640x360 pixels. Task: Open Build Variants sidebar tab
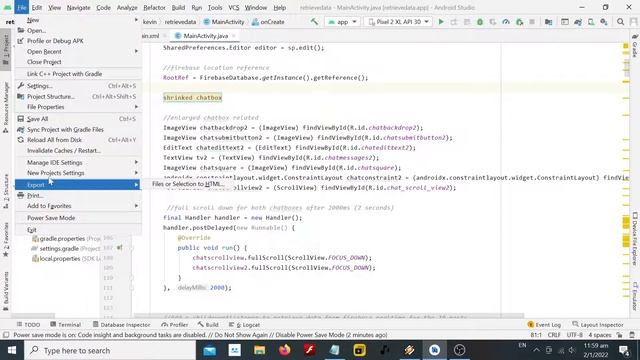tap(5, 291)
